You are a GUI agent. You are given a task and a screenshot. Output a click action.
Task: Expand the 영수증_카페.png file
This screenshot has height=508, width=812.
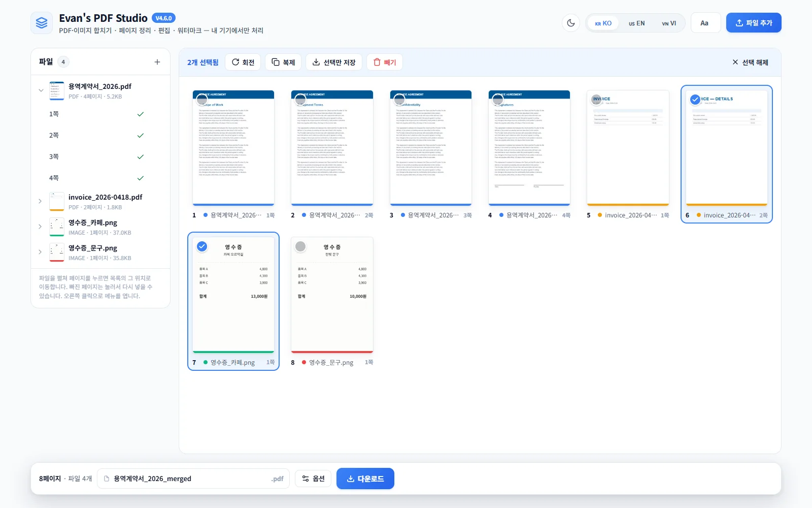pos(41,227)
